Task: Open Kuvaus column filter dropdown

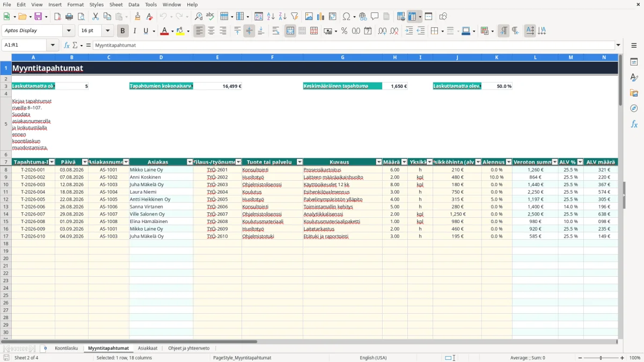Action: (x=379, y=162)
